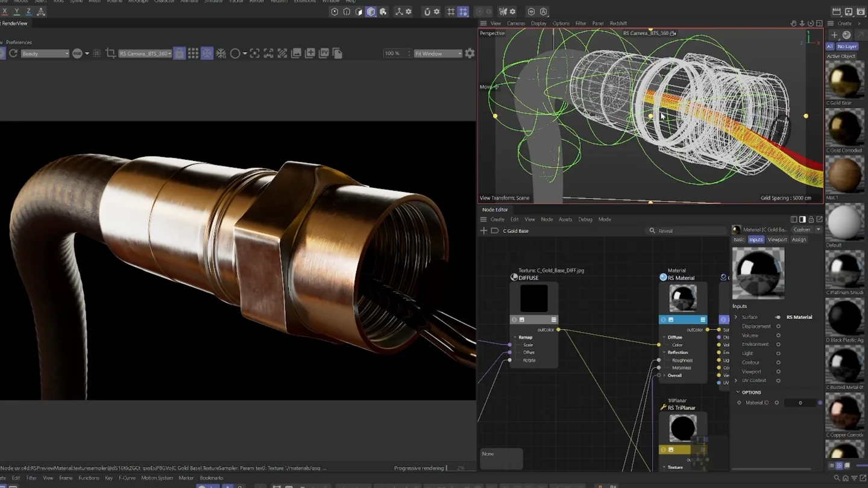This screenshot has height=488, width=868.
Task: Expand the Overall group on RS Material node
Action: [x=664, y=375]
